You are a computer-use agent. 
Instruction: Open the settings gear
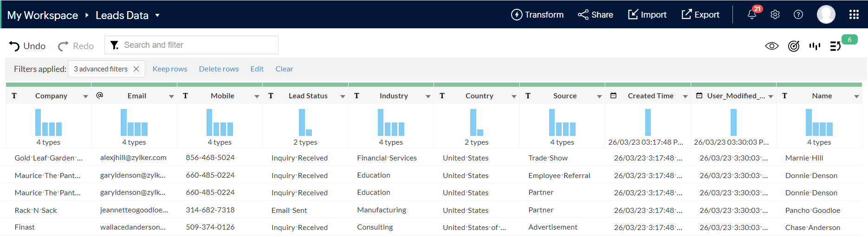click(775, 15)
